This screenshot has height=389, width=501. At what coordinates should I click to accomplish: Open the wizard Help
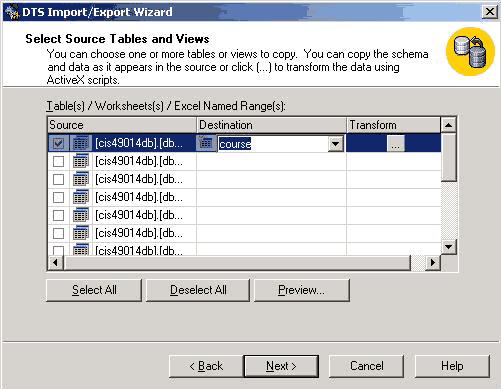click(452, 366)
